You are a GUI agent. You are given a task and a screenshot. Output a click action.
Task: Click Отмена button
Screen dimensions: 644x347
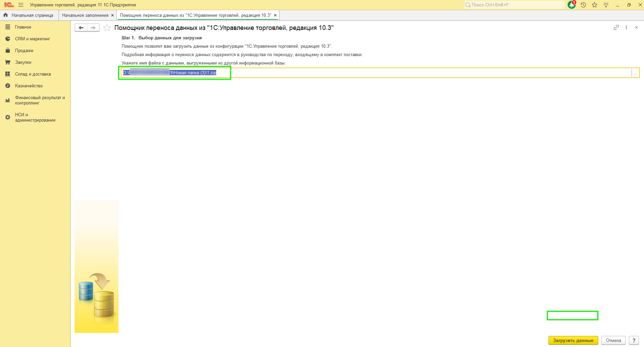pyautogui.click(x=613, y=340)
